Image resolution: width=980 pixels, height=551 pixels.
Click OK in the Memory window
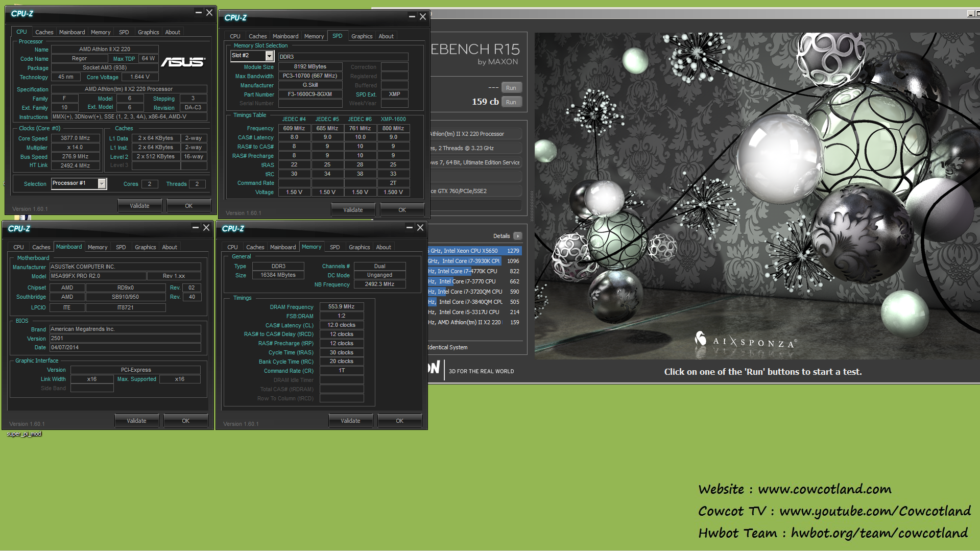pos(400,421)
